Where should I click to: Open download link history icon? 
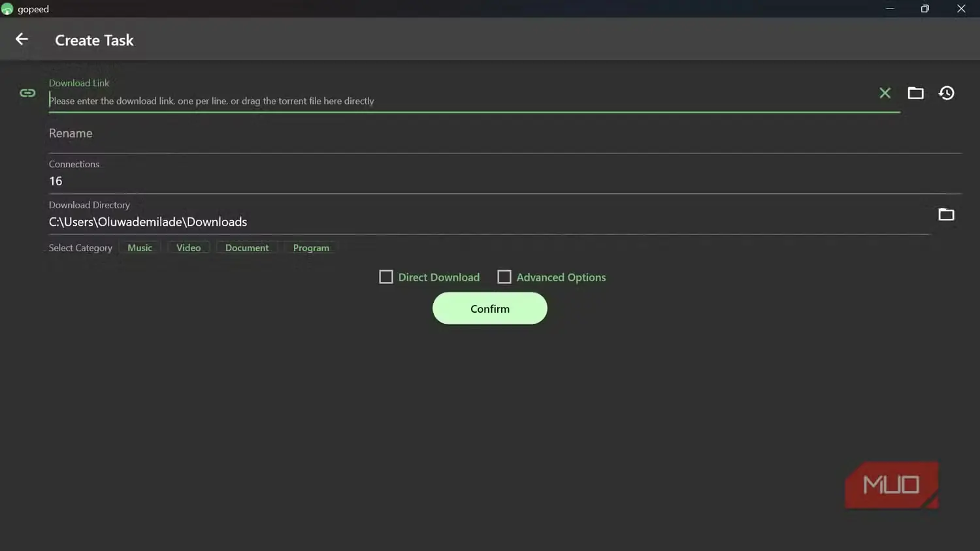[x=947, y=93]
